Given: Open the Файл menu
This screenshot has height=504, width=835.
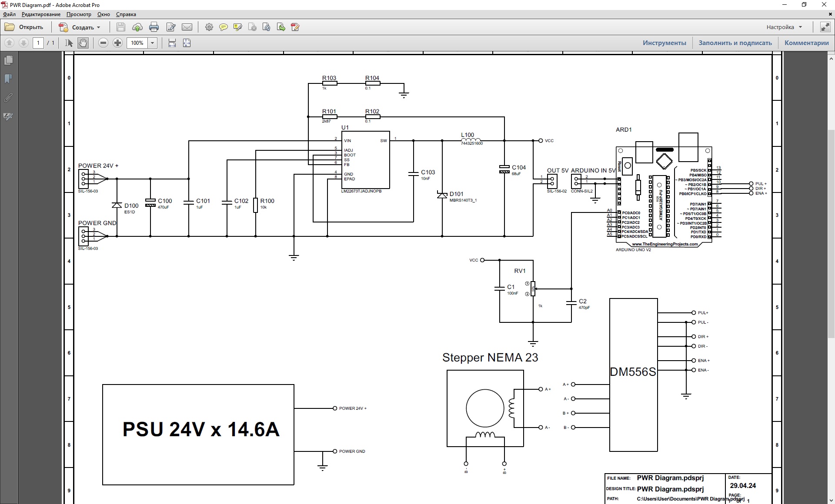Looking at the screenshot, I should pos(9,14).
